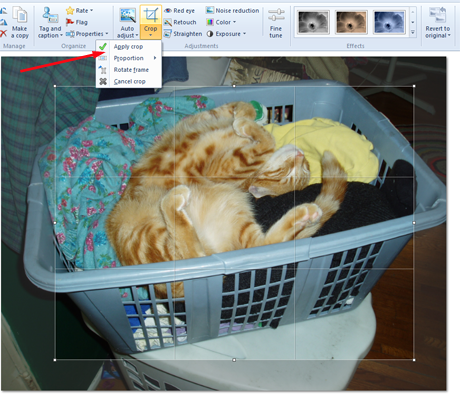The image size is (460, 398).
Task: Open Properties in Organize group
Action: pyautogui.click(x=87, y=34)
